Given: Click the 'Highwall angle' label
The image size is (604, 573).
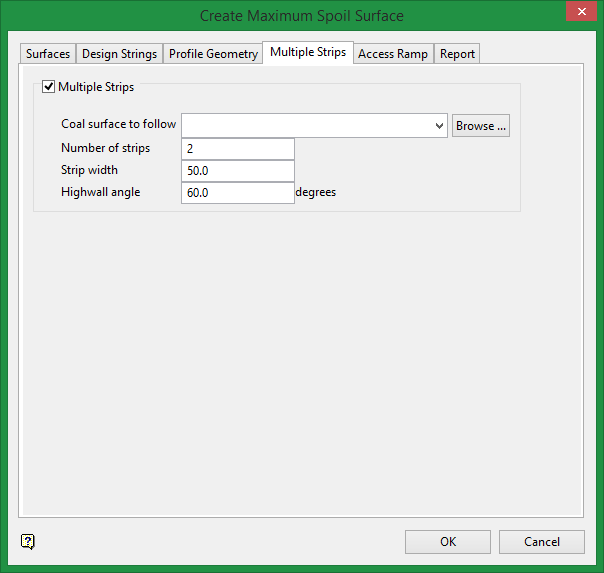Looking at the screenshot, I should 101,192.
